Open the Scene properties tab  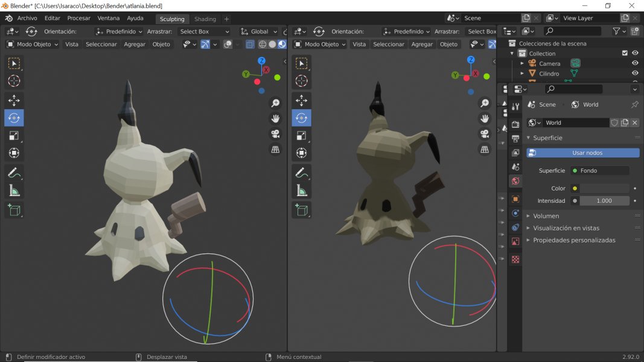tap(515, 167)
